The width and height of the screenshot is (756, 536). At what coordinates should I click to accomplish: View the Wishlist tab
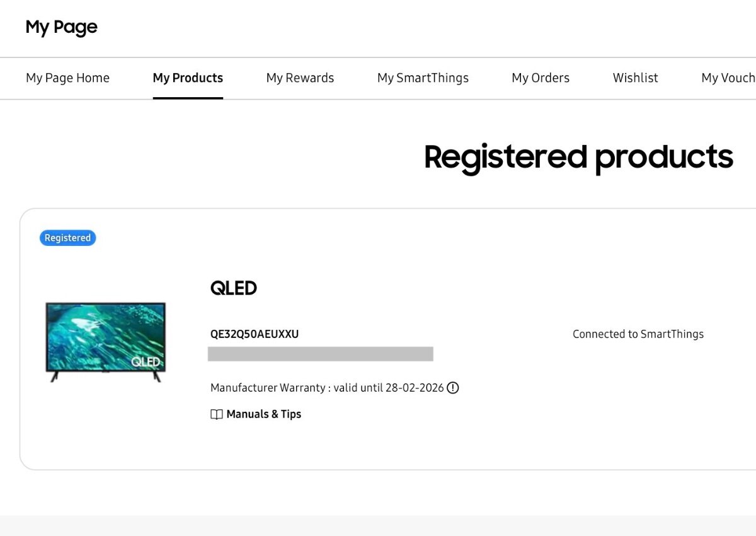[635, 78]
